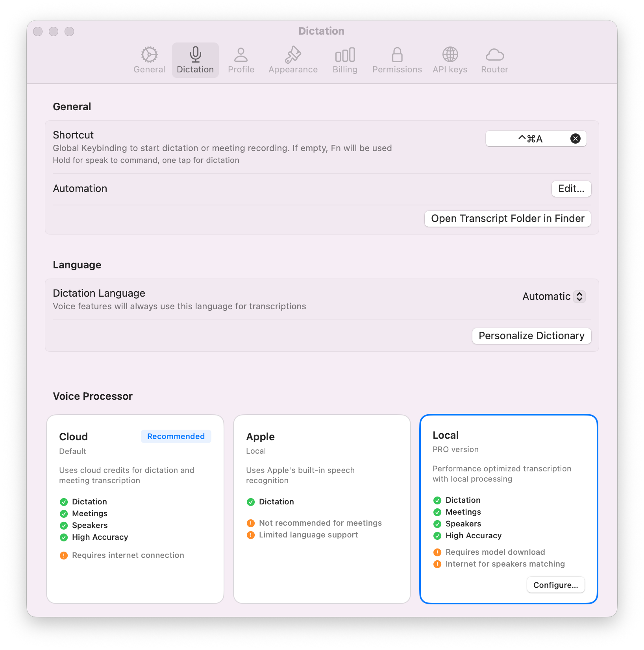644x650 pixels.
Task: Click Requires model download warning icon
Action: [x=437, y=552]
